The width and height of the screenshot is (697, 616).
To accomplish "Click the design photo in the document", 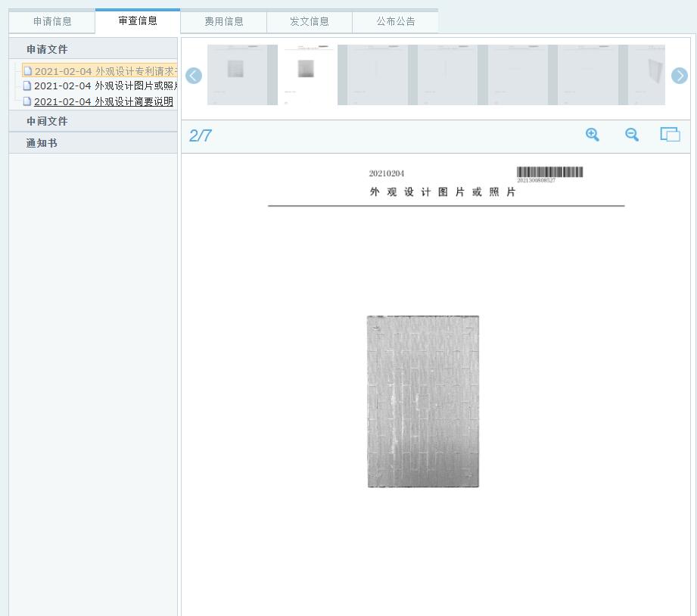I will point(423,401).
